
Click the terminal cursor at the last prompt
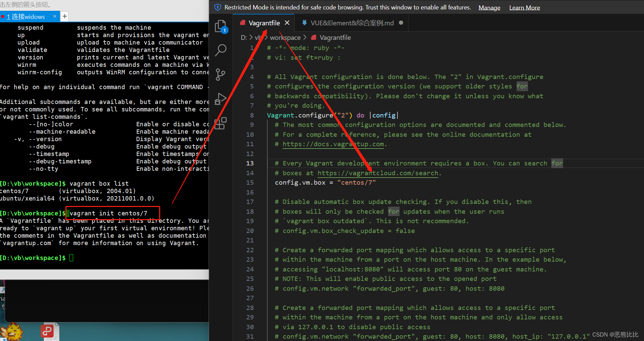point(71,258)
